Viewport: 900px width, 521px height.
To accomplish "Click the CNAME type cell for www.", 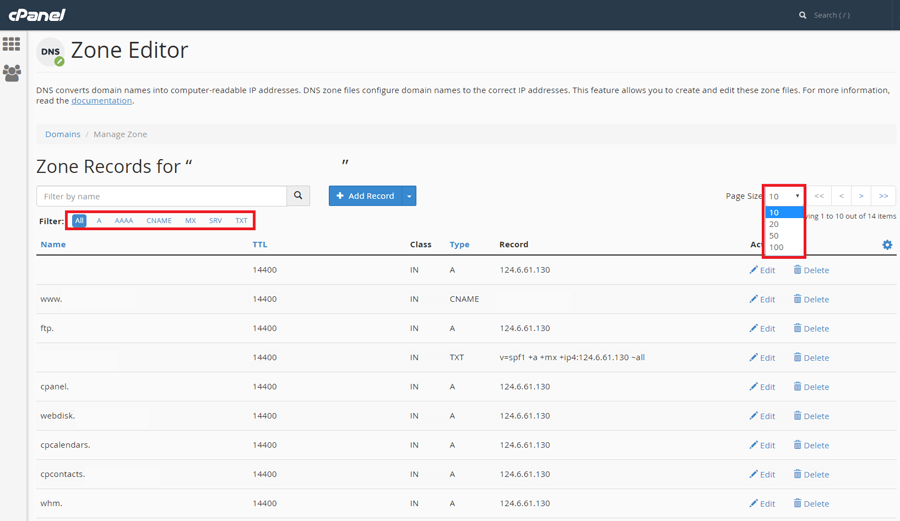I will (464, 299).
